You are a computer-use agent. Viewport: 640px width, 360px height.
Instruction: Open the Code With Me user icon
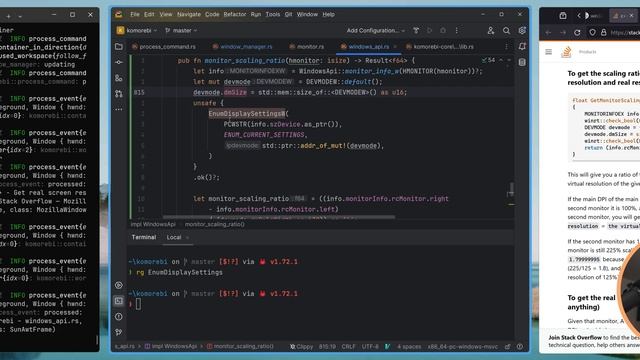(x=491, y=31)
